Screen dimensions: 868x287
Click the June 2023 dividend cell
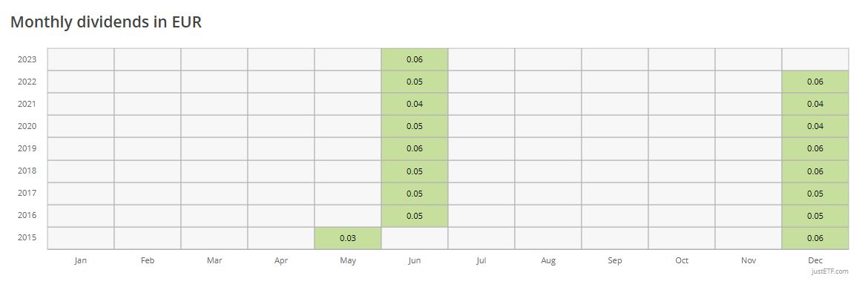pyautogui.click(x=414, y=59)
